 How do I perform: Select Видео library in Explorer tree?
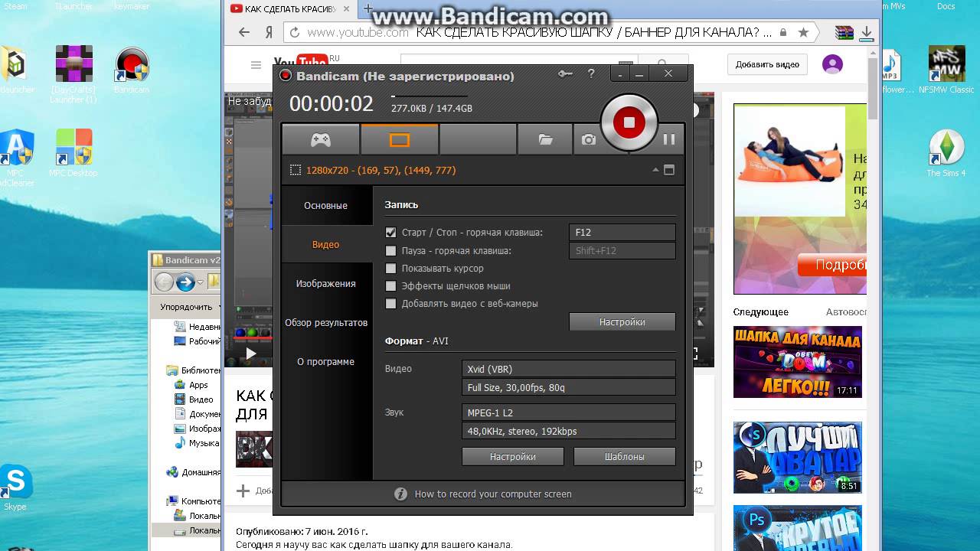click(194, 399)
